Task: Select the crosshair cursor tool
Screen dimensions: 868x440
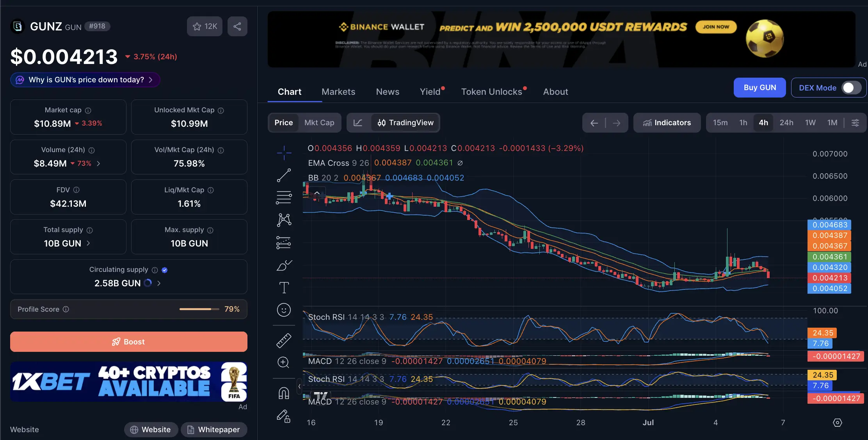Action: [x=284, y=153]
